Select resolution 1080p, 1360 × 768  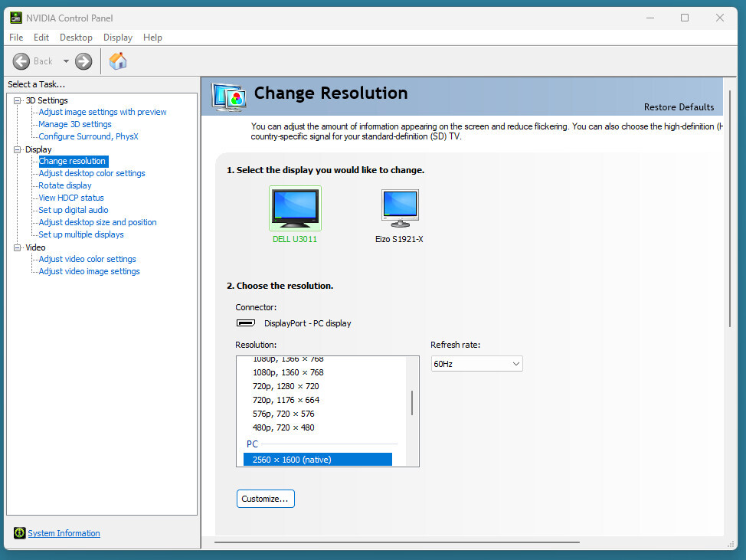pos(288,372)
